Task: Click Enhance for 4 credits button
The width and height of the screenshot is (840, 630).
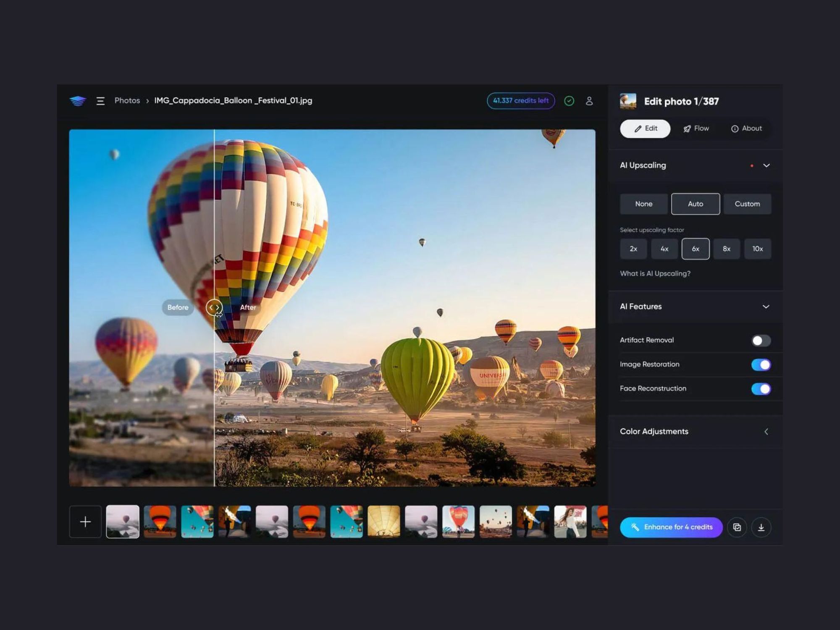Action: [671, 527]
